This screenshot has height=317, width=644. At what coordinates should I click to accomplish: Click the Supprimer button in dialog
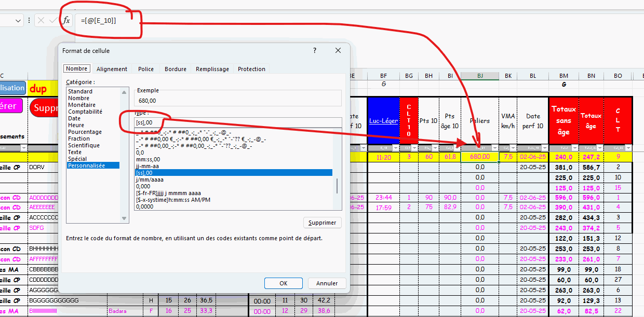[322, 223]
